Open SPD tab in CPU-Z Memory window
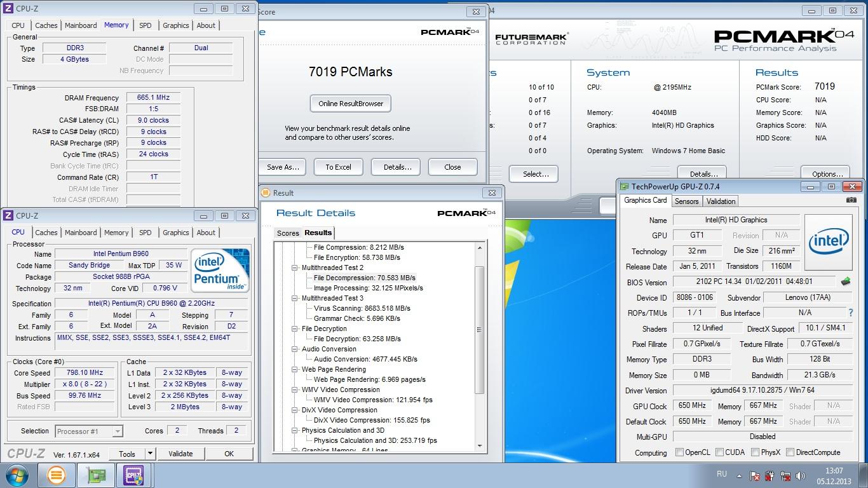 pos(145,25)
